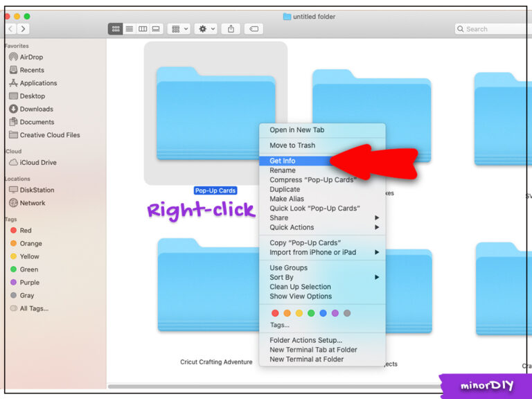Open the action gear menu
The width and height of the screenshot is (532, 399).
click(x=206, y=29)
